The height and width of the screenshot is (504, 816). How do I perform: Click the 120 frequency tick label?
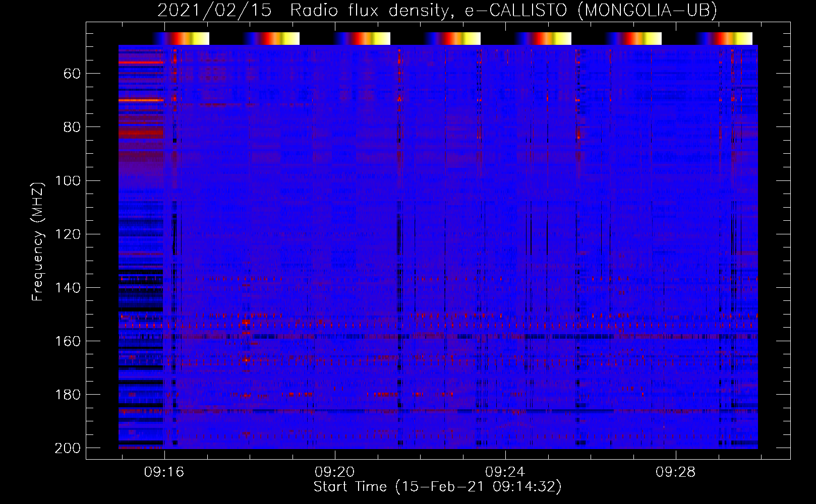pyautogui.click(x=68, y=234)
